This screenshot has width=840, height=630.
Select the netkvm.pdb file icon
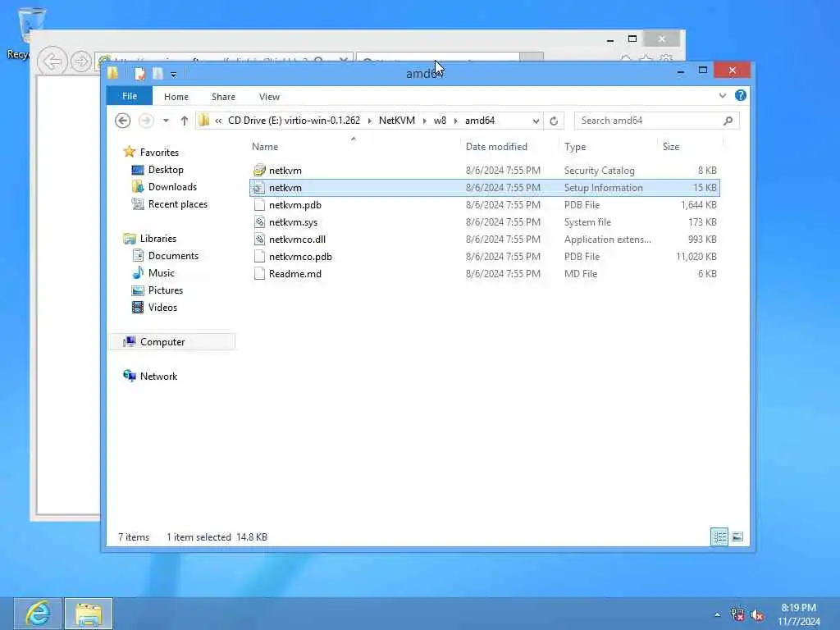(x=259, y=204)
